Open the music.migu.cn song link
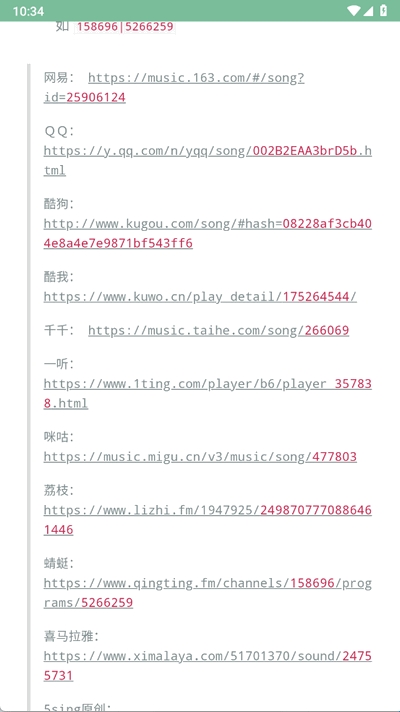Viewport: 400px width, 712px height. [200, 457]
